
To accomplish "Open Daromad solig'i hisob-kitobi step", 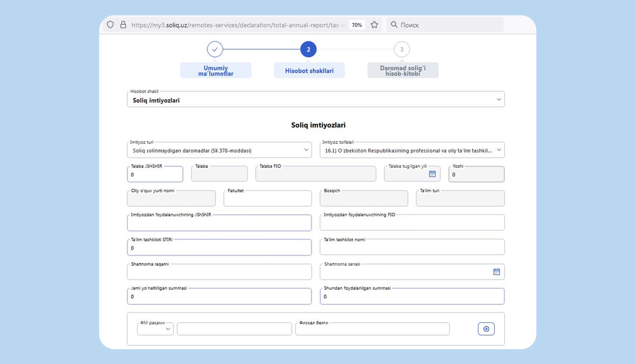I will click(403, 70).
